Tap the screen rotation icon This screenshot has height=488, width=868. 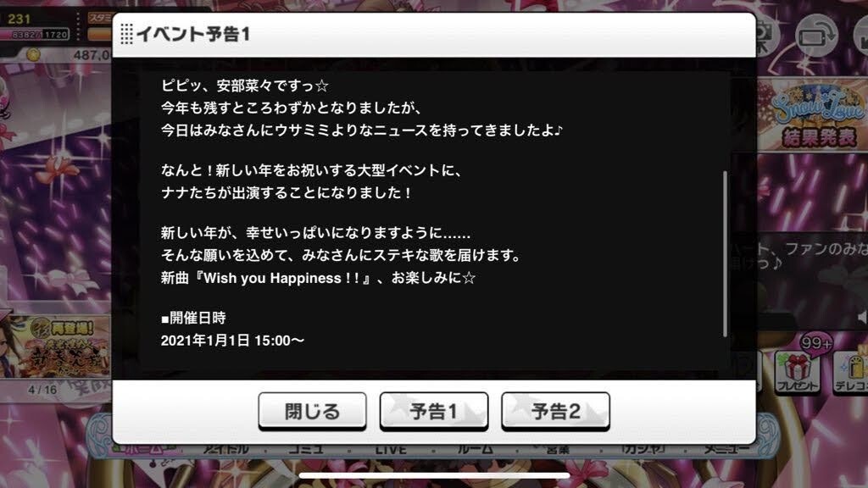pyautogui.click(x=816, y=36)
